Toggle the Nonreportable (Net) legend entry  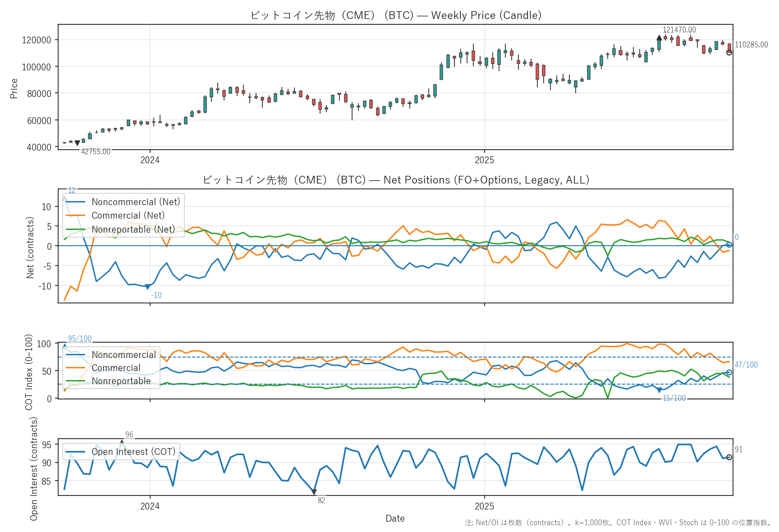tap(133, 229)
